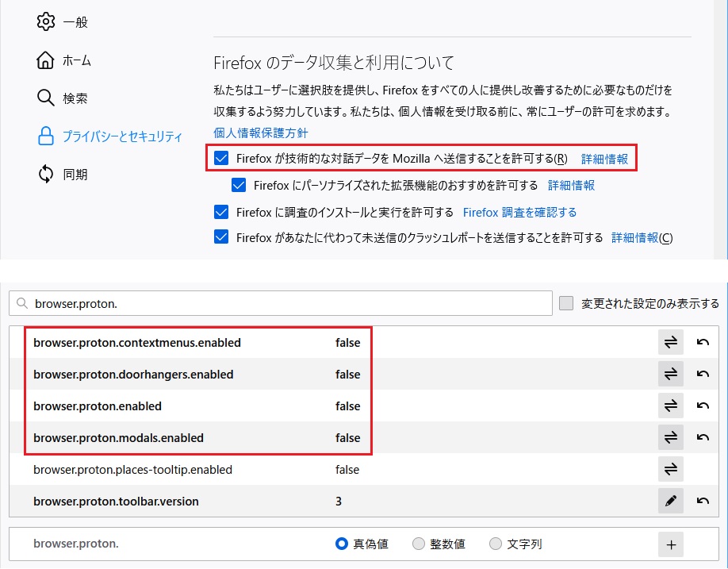Toggle browser.proton.enabled value button

coord(670,406)
